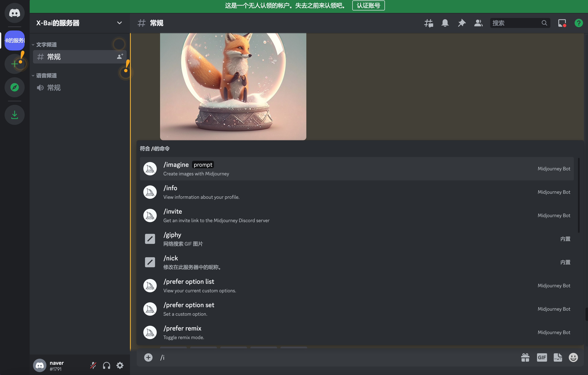Click the 常规 voice channel

[54, 87]
